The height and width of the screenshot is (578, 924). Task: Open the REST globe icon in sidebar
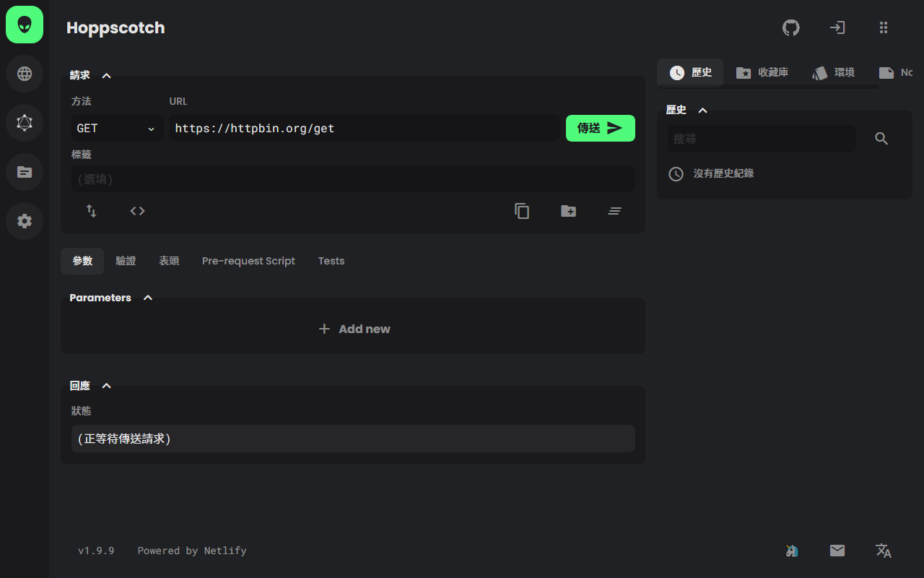point(25,74)
